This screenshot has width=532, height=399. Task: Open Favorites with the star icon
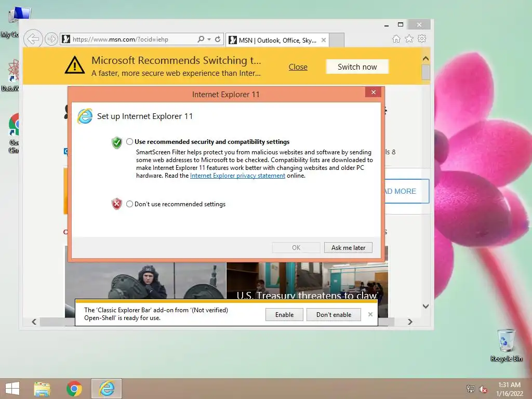click(409, 38)
